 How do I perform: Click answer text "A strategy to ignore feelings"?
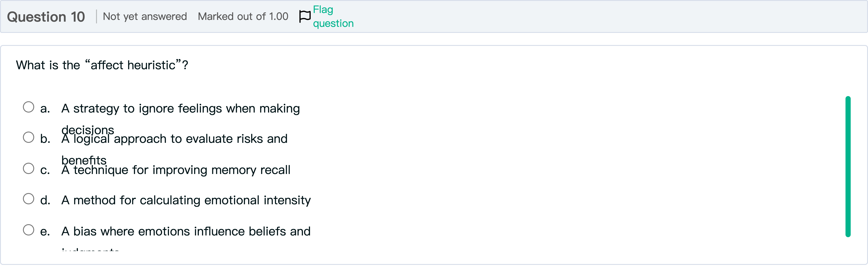click(x=180, y=108)
